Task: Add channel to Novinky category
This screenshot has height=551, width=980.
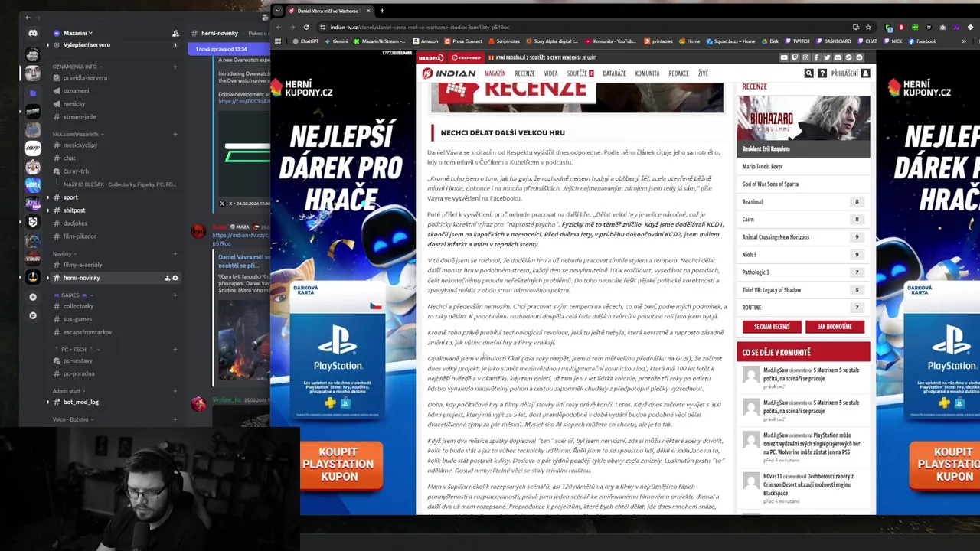Action: [175, 253]
